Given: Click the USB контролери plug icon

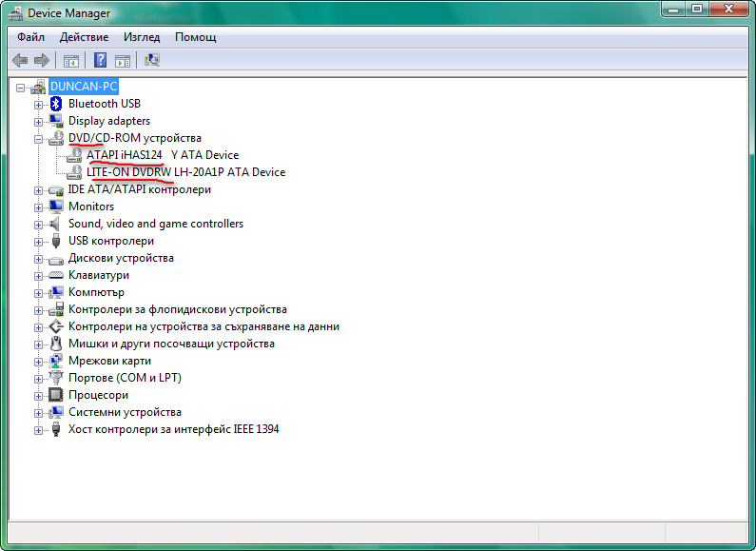Looking at the screenshot, I should click(x=56, y=241).
